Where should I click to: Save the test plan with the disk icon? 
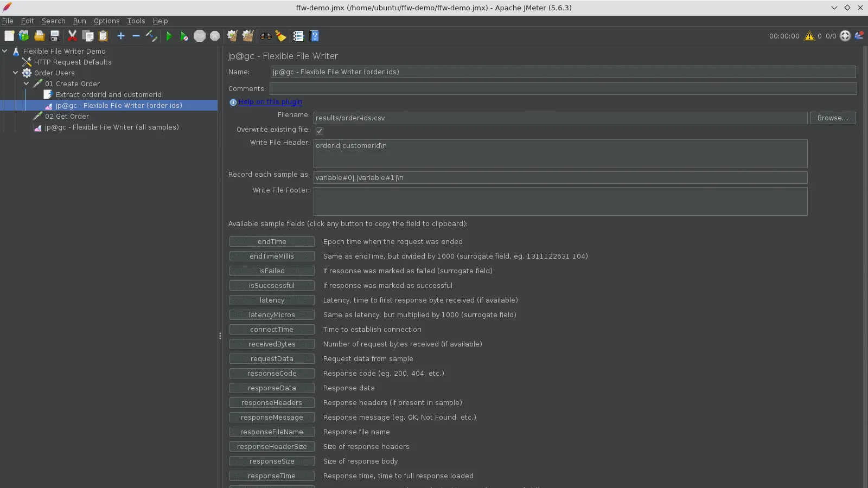[x=55, y=36]
